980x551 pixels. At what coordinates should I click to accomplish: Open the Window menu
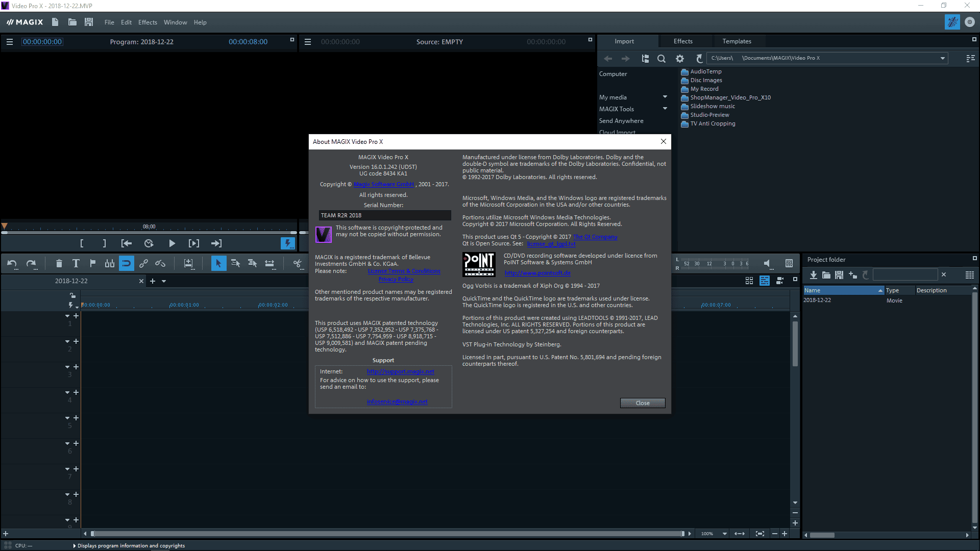pos(175,22)
